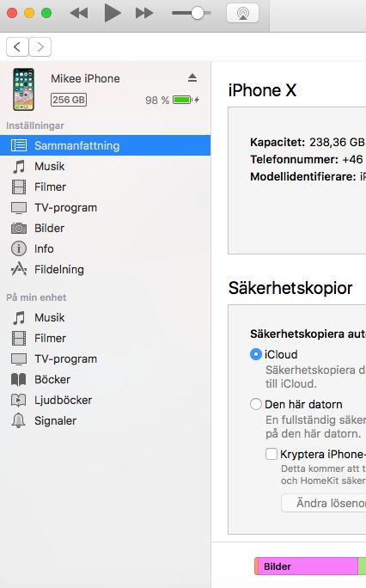
Task: Adjust the volume slider knob
Action: pos(197,13)
